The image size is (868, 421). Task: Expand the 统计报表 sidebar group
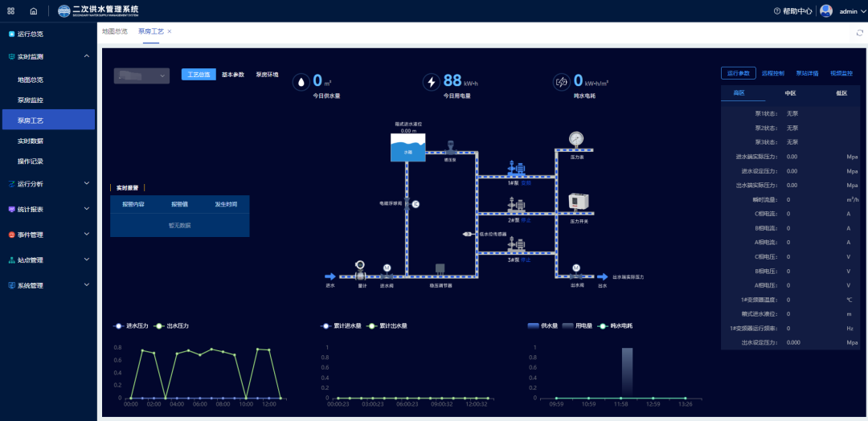[47, 209]
